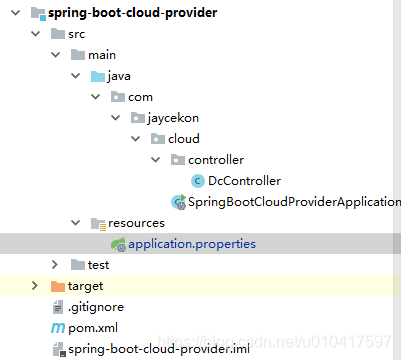
Task: Select the com package label
Action: click(x=140, y=97)
